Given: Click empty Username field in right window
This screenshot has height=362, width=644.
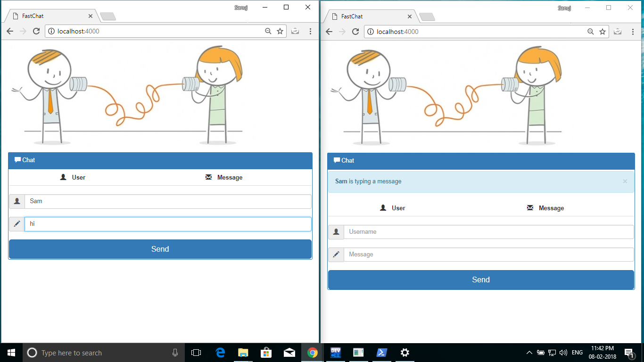Looking at the screenshot, I should [x=489, y=232].
